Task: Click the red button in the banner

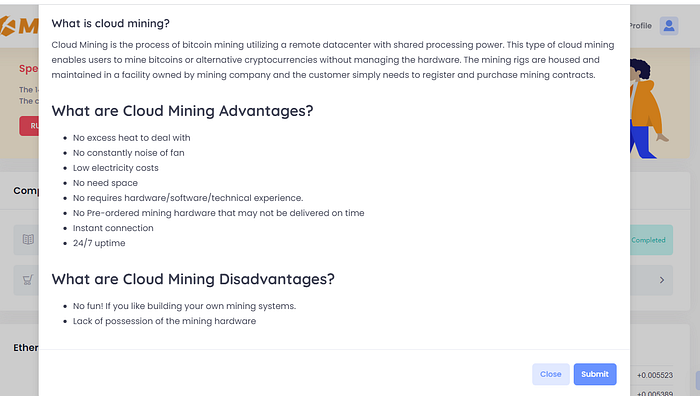Action: tap(29, 126)
